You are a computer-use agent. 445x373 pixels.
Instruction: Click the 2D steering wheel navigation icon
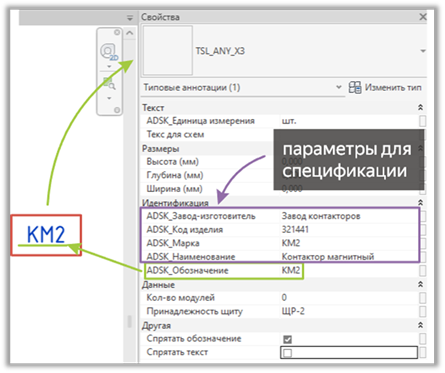109,52
